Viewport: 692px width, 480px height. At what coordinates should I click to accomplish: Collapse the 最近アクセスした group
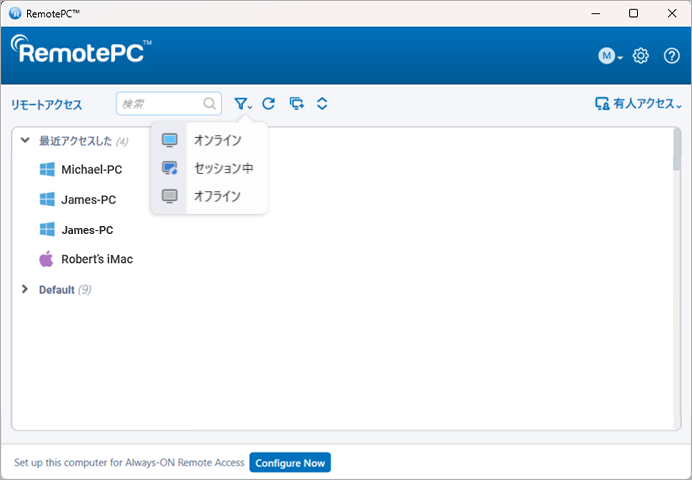pos(25,141)
